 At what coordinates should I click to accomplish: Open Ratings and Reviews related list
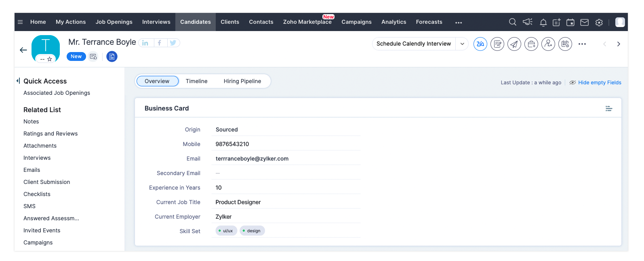click(51, 134)
